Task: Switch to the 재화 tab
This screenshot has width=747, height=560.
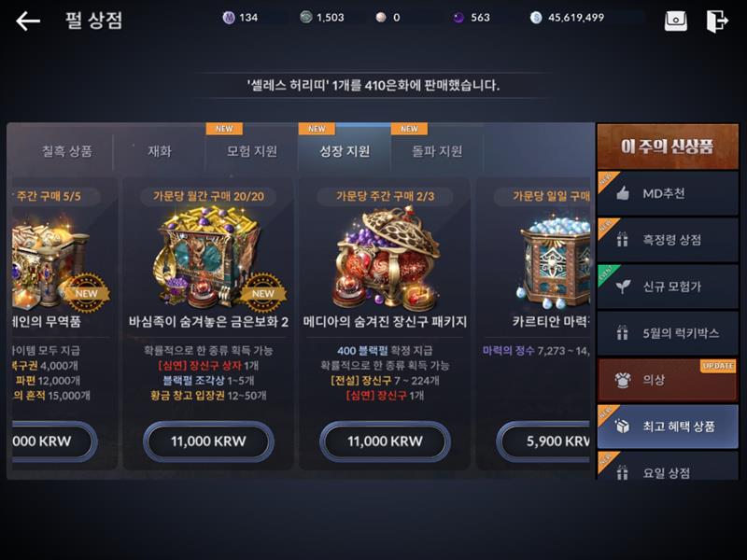Action: 160,151
